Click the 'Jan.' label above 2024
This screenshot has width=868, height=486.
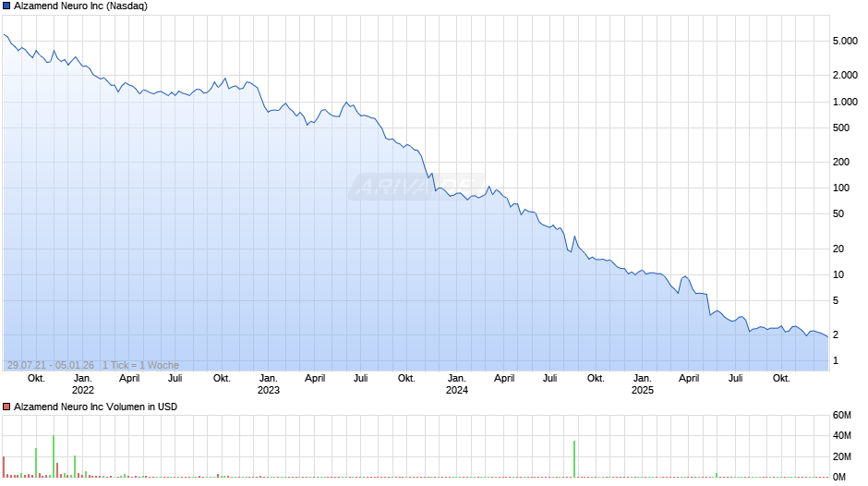(x=457, y=379)
